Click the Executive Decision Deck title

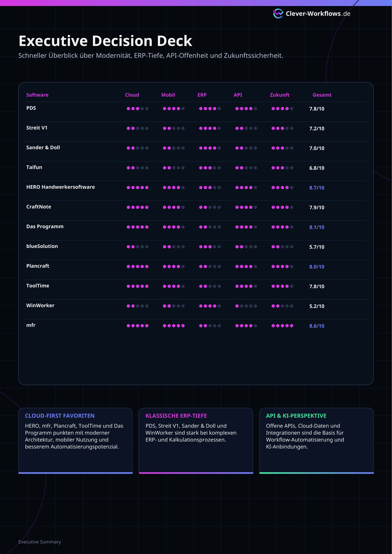pos(106,41)
